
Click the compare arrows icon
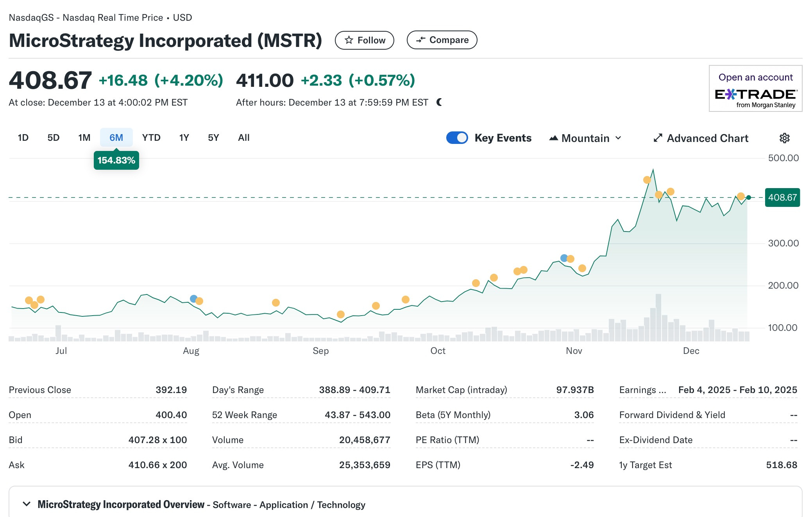point(420,40)
